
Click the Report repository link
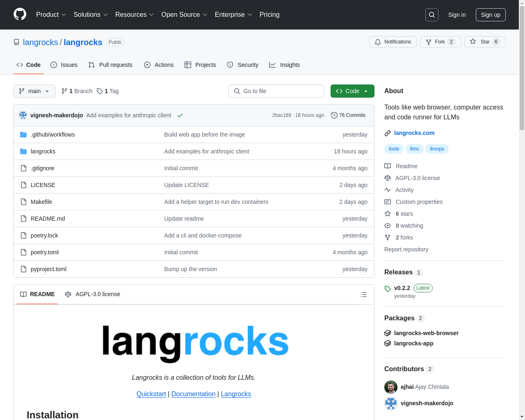point(406,249)
